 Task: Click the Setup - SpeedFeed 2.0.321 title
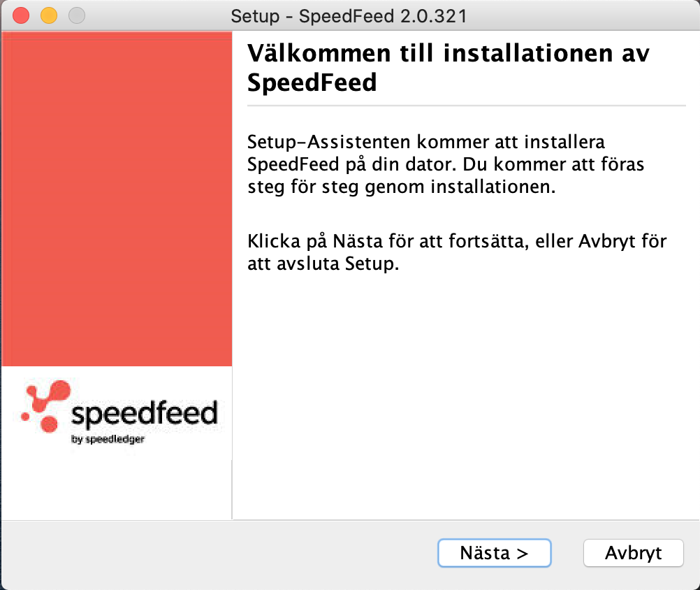coord(349,15)
